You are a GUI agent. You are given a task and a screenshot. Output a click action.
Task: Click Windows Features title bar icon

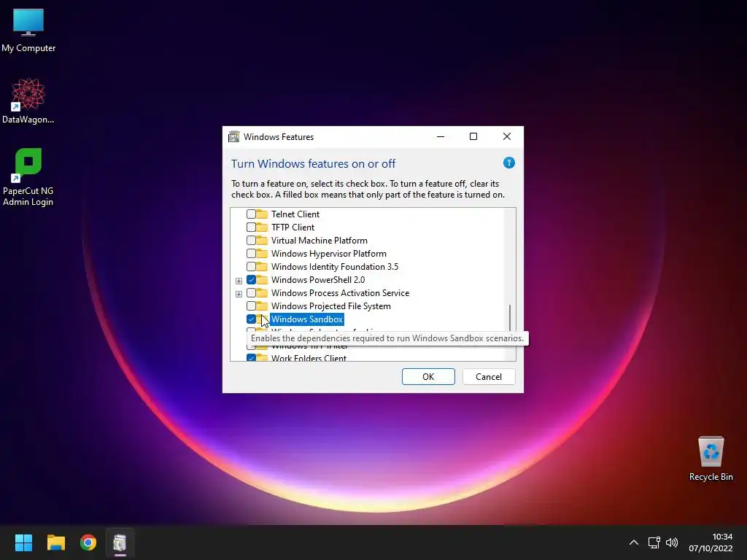tap(234, 136)
